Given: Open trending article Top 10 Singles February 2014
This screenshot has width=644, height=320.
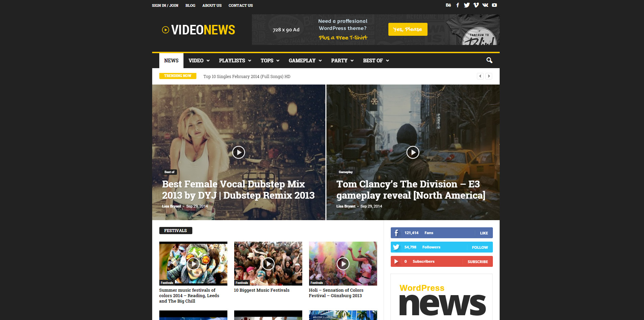Looking at the screenshot, I should (247, 76).
